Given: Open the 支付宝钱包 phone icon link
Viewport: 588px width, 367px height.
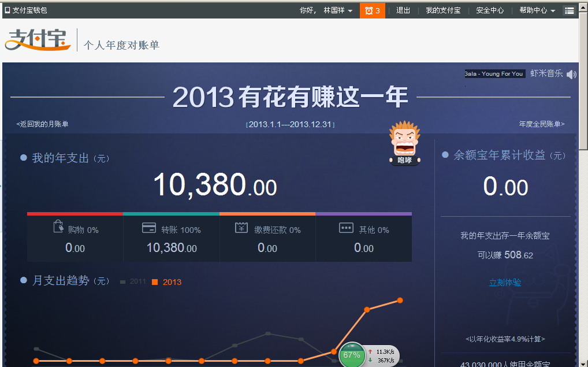Looking at the screenshot, I should pyautogui.click(x=26, y=10).
